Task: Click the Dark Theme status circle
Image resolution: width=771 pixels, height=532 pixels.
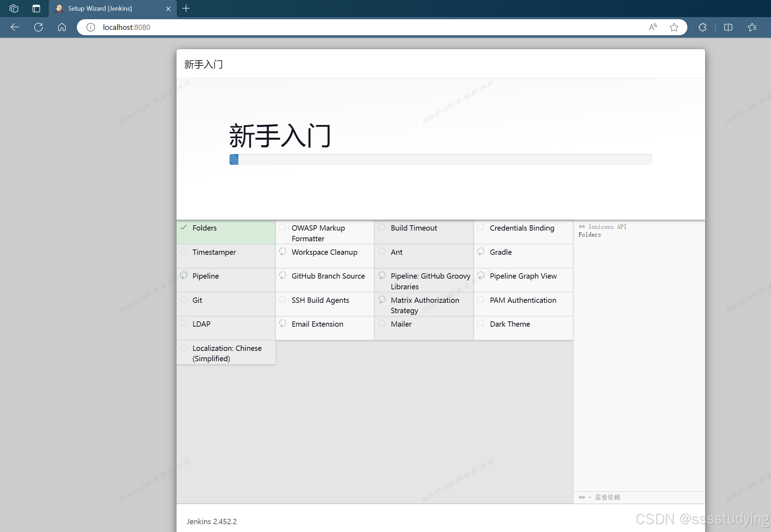Action: [481, 323]
